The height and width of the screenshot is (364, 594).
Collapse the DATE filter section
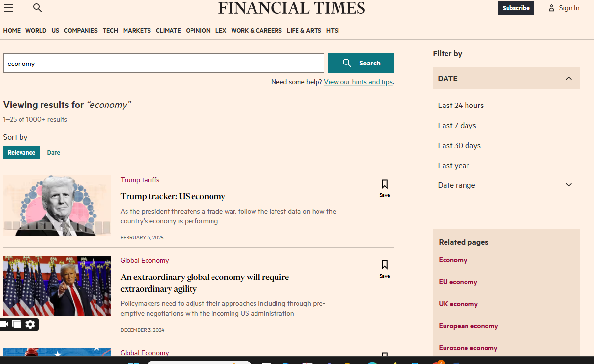click(x=568, y=79)
